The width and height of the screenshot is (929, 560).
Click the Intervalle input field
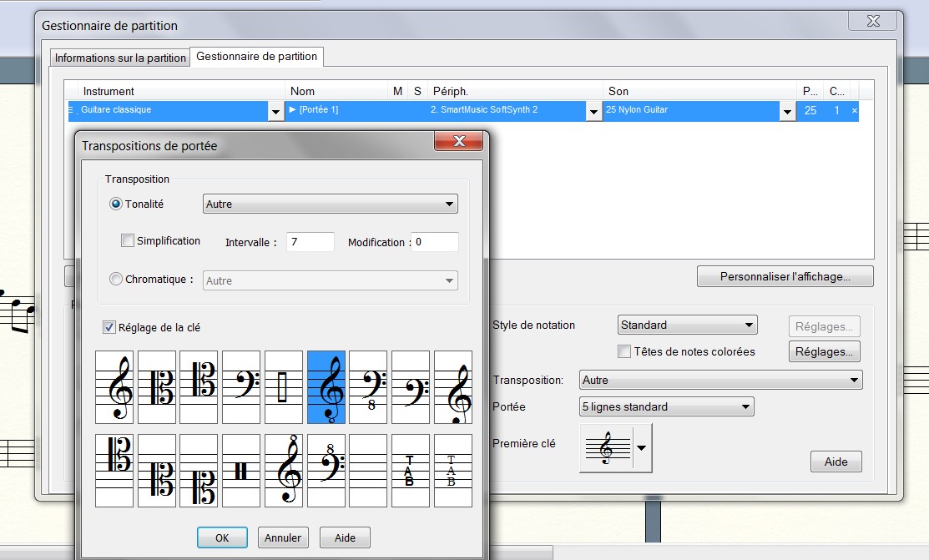tap(310, 242)
